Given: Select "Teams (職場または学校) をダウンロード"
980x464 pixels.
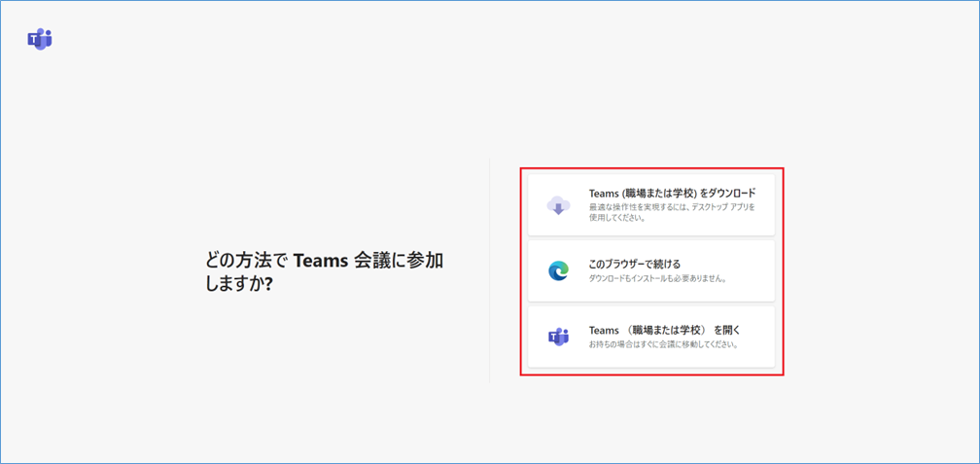Looking at the screenshot, I should pyautogui.click(x=651, y=205).
